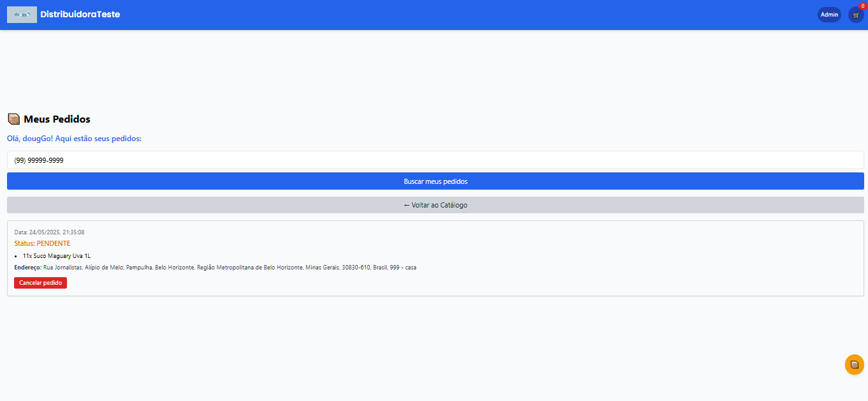Open the shopping cart icon

pos(856,15)
